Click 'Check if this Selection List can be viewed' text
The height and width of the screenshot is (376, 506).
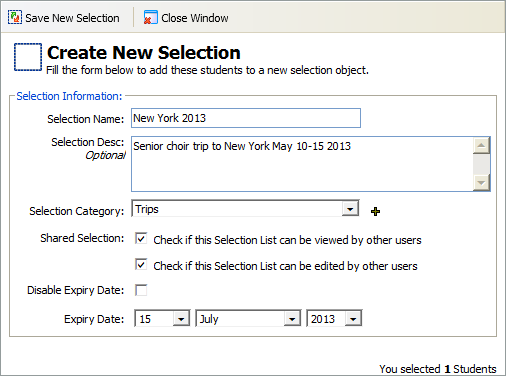[287, 240]
